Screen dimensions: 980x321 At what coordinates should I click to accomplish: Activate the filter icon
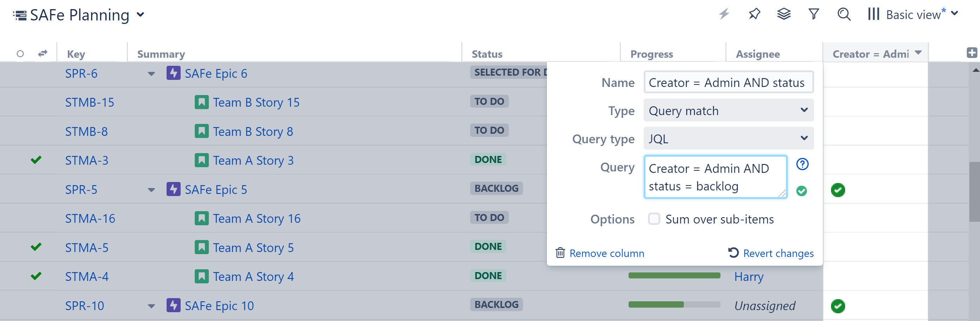point(813,14)
